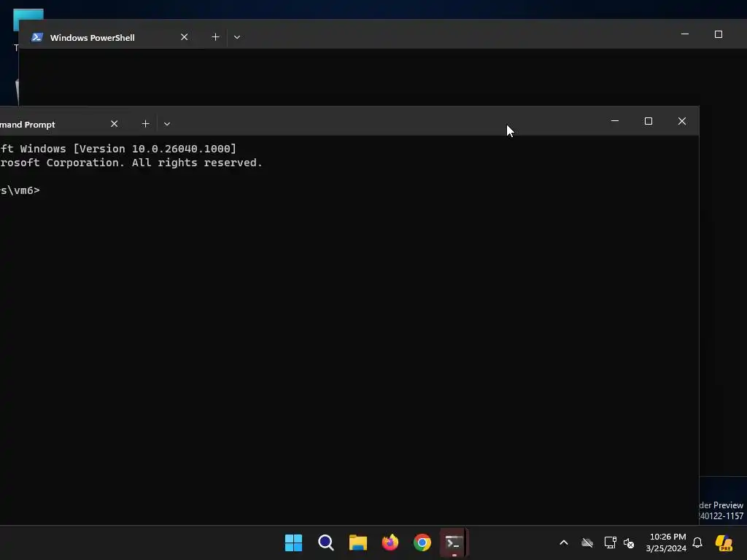Click version text "10.0.26040.1000"
The width and height of the screenshot is (747, 560).
(x=181, y=149)
